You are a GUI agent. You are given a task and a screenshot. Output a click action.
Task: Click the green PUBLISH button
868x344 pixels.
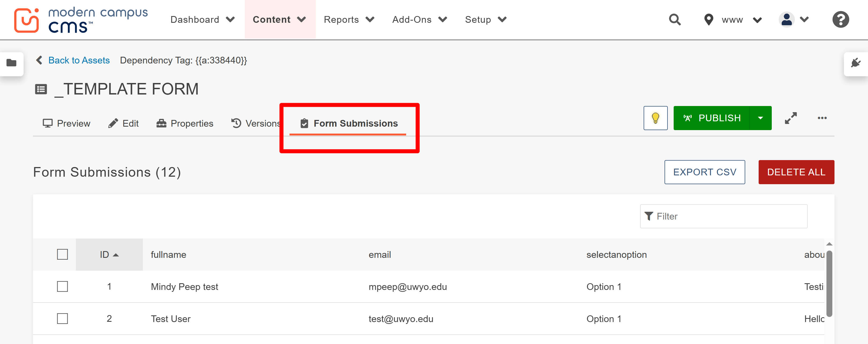(x=711, y=118)
